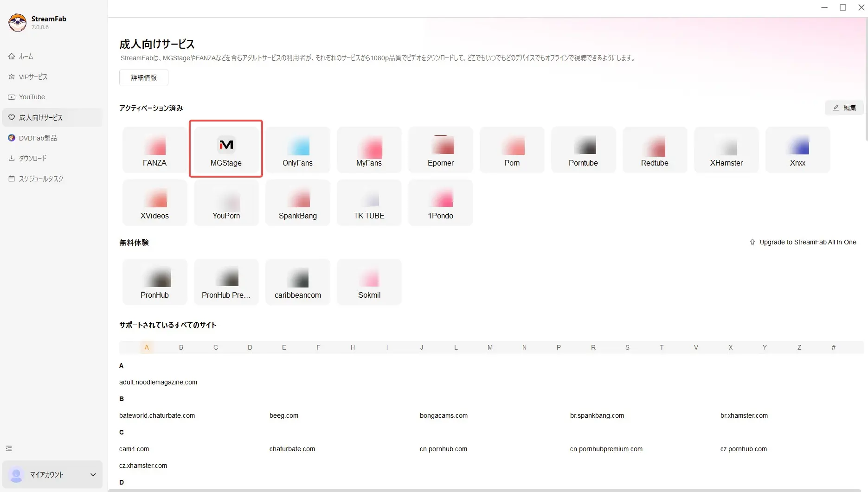Open the SpankBang service tile
The width and height of the screenshot is (868, 492).
[x=297, y=203]
